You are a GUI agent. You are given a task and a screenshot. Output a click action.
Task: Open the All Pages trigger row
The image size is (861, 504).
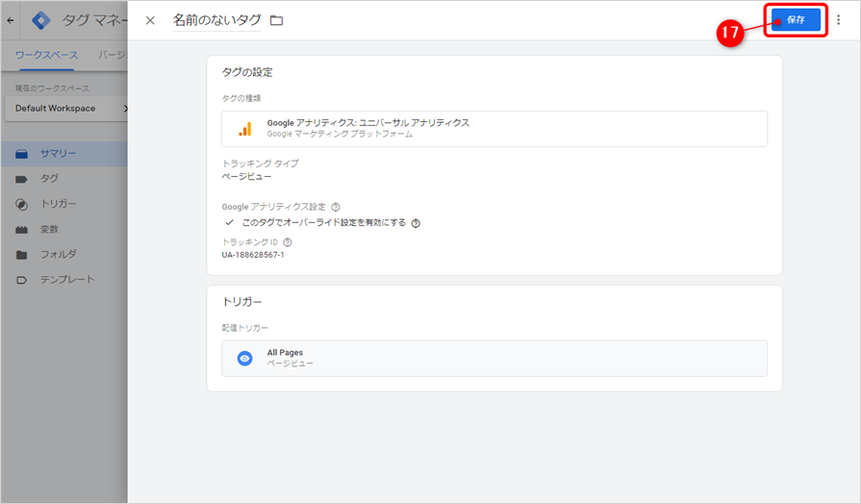[494, 358]
